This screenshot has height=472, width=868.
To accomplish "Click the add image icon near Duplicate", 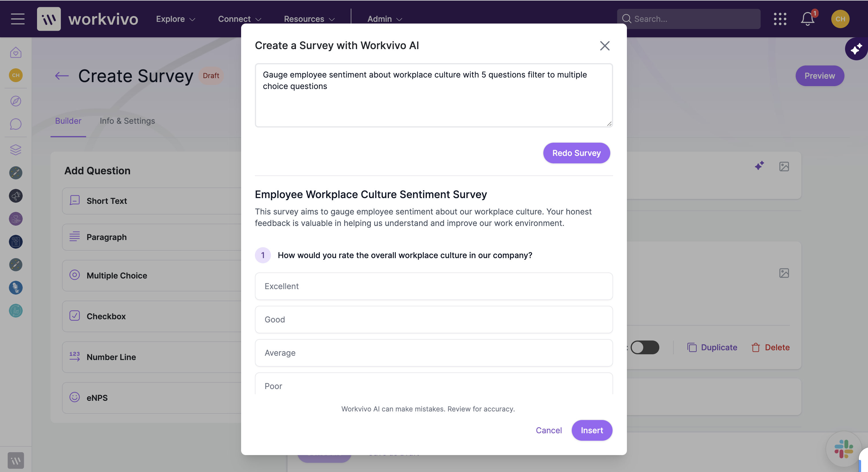I will tap(784, 273).
